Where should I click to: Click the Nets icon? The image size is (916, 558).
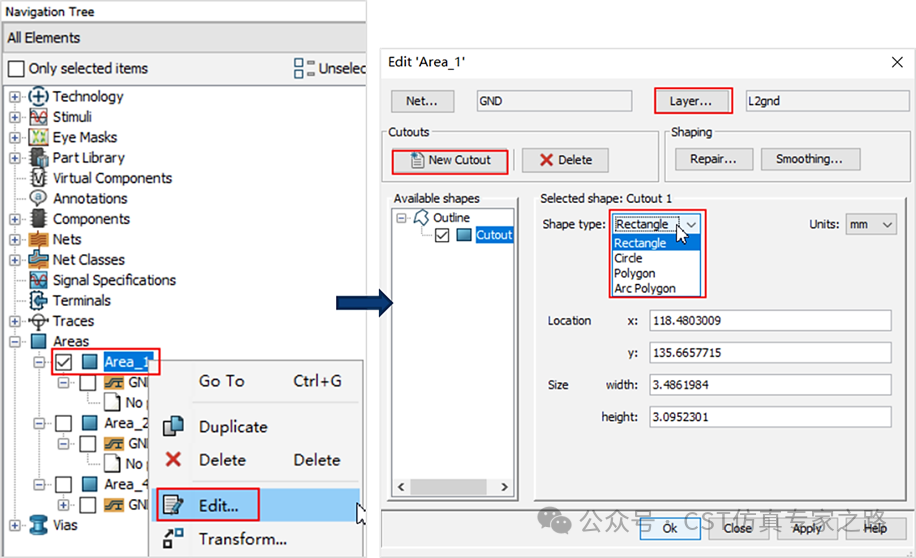pyautogui.click(x=38, y=239)
